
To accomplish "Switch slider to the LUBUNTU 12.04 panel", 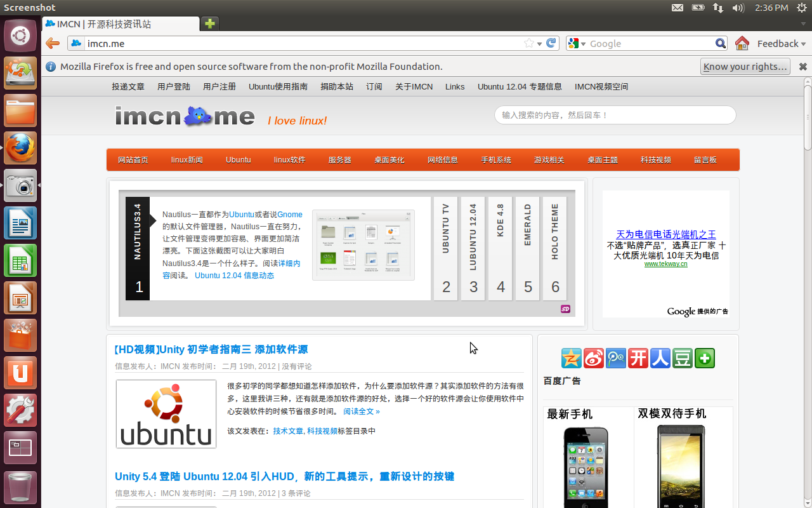I will pos(473,249).
